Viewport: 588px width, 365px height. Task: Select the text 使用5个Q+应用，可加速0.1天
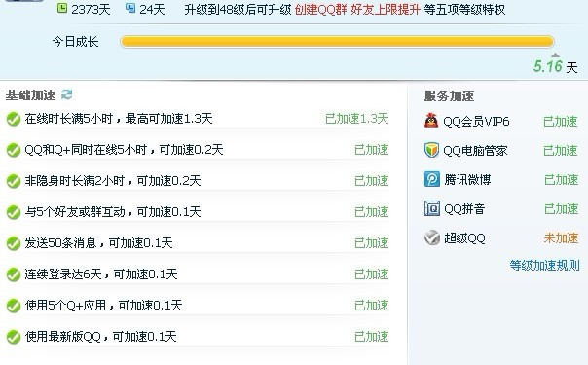(x=103, y=305)
